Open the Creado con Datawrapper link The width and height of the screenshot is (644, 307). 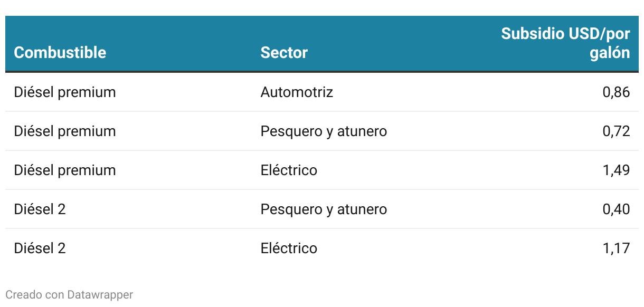click(69, 294)
